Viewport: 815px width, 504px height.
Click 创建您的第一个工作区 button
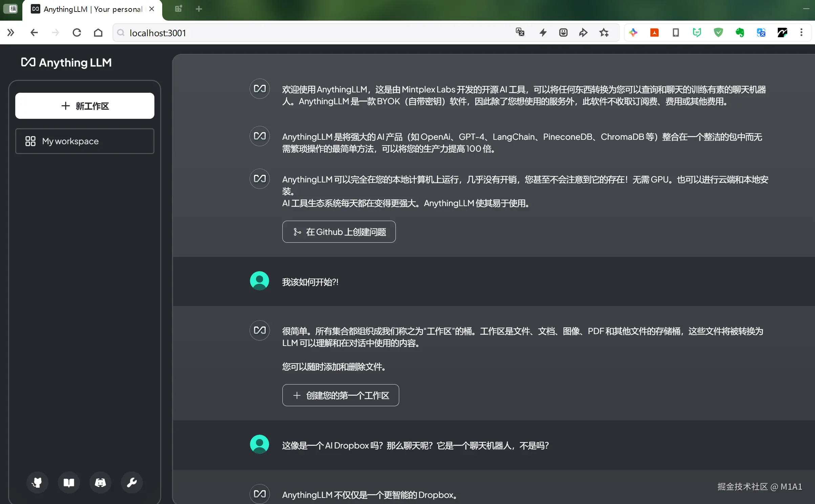pyautogui.click(x=340, y=395)
